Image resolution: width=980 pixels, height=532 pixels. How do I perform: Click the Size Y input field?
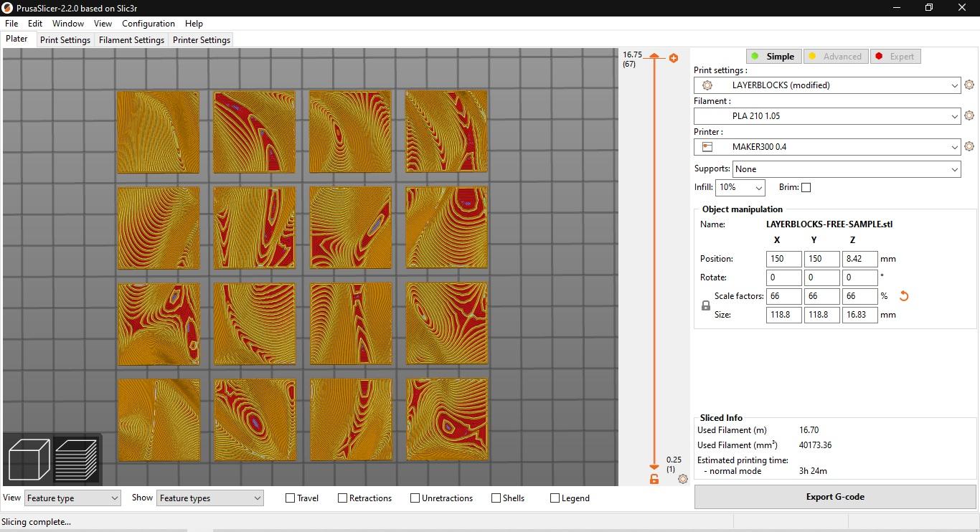coord(821,315)
